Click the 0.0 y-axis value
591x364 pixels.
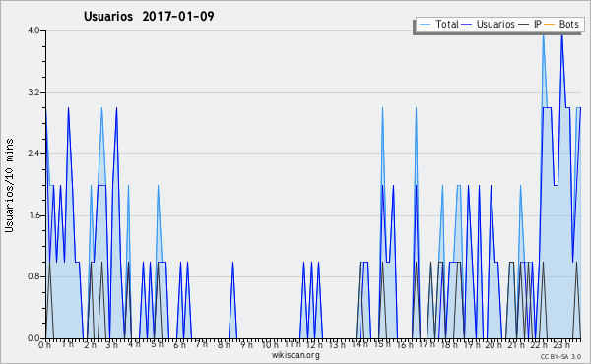(33, 338)
